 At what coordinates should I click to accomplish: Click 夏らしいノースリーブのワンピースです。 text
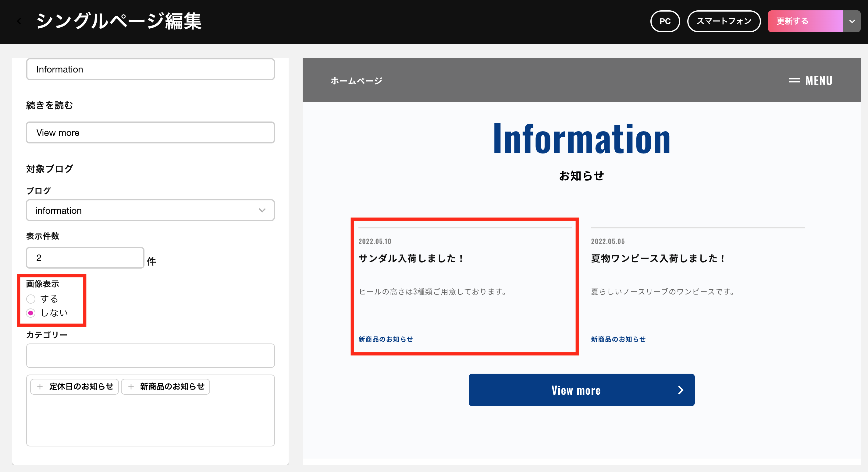(663, 291)
